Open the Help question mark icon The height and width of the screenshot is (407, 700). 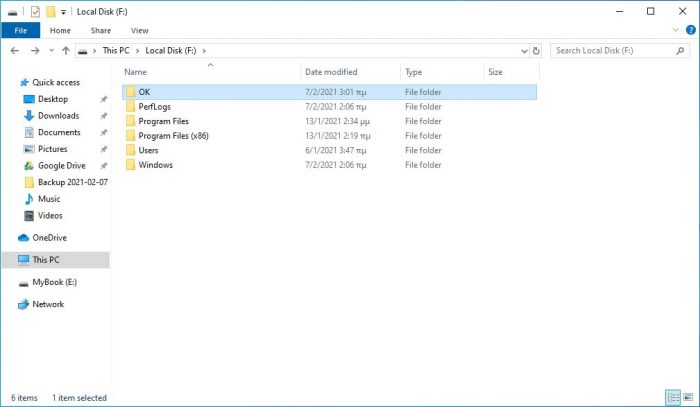click(690, 31)
